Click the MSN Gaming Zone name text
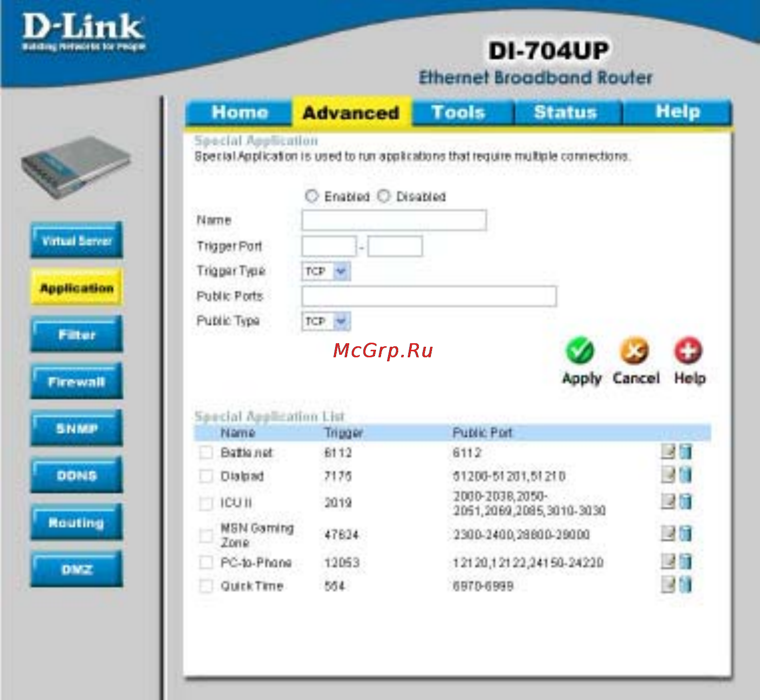 pos(257,535)
